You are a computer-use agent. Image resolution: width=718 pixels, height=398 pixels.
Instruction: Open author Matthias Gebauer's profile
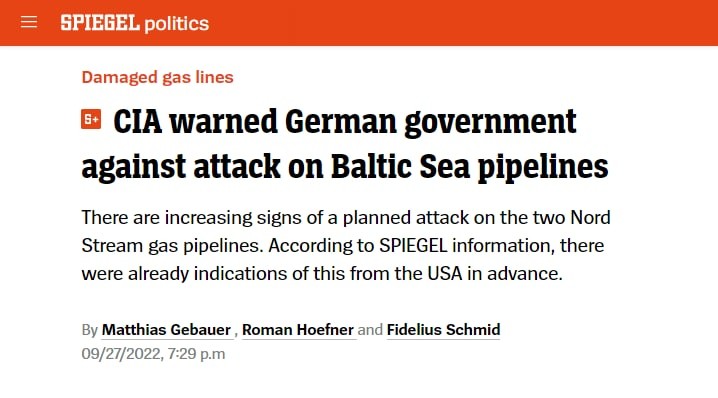(x=166, y=330)
